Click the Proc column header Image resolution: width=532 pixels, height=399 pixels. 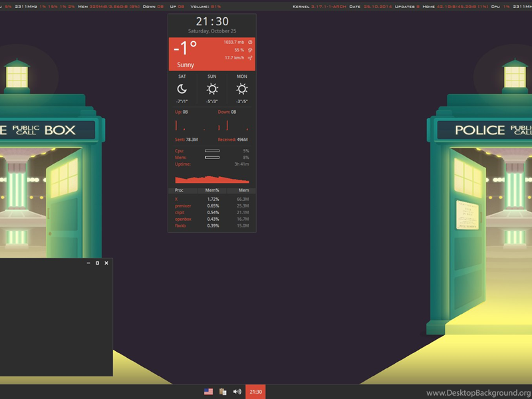(x=179, y=190)
